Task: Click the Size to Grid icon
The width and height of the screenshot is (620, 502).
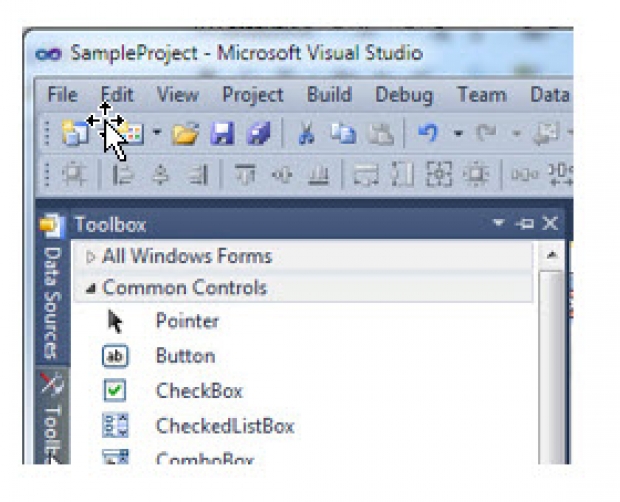Action: (x=476, y=174)
